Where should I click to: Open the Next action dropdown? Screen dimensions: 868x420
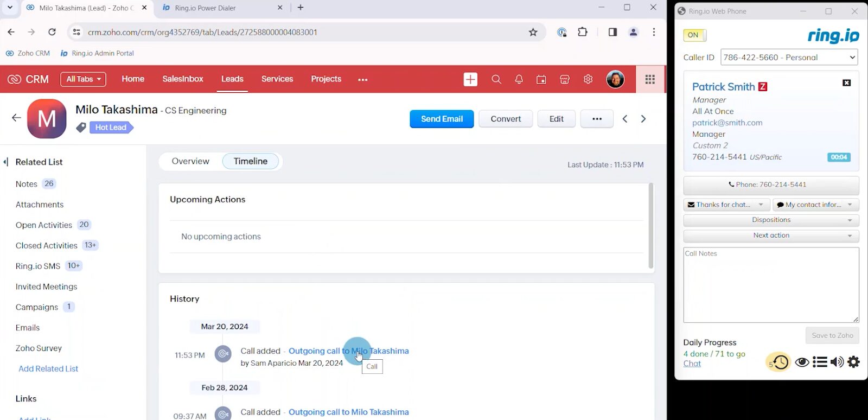771,236
